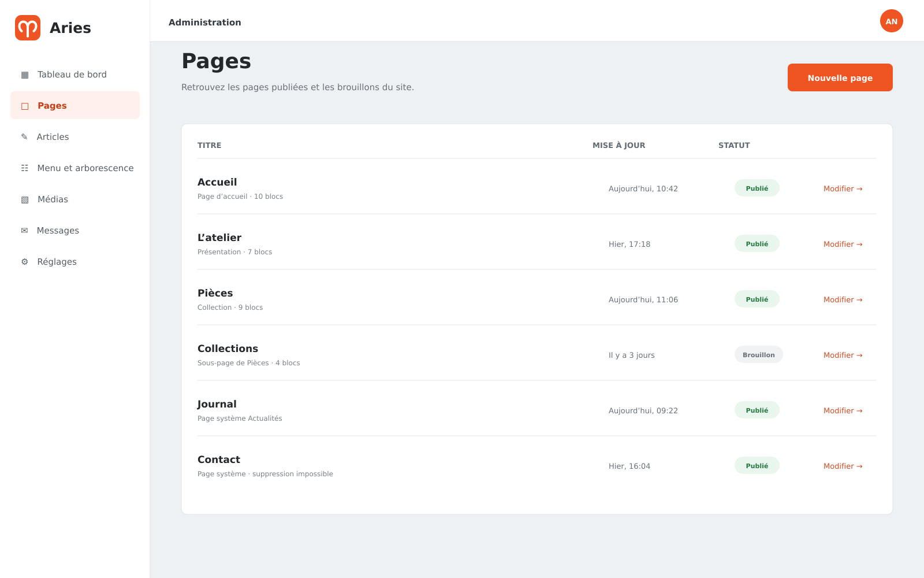This screenshot has height=578, width=924.
Task: Click Modifier for the Contact page
Action: pyautogui.click(x=843, y=466)
